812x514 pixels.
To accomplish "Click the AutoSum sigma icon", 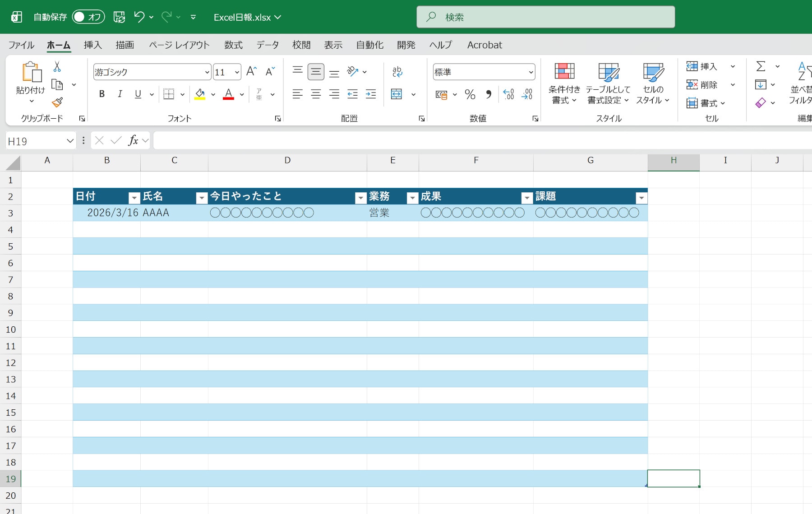I will pos(761,66).
